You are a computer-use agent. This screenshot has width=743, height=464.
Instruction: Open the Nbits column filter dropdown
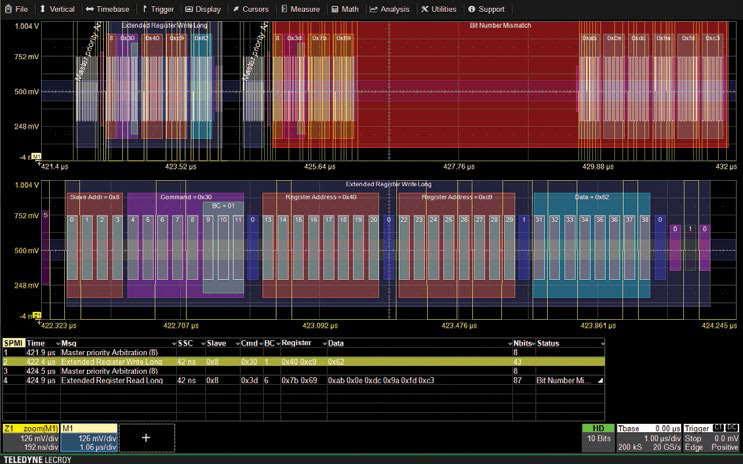click(533, 344)
